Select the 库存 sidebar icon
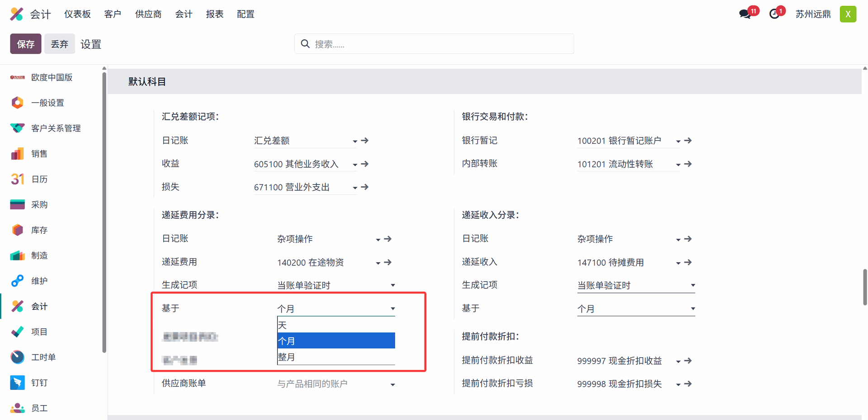This screenshot has width=868, height=420. tap(17, 230)
